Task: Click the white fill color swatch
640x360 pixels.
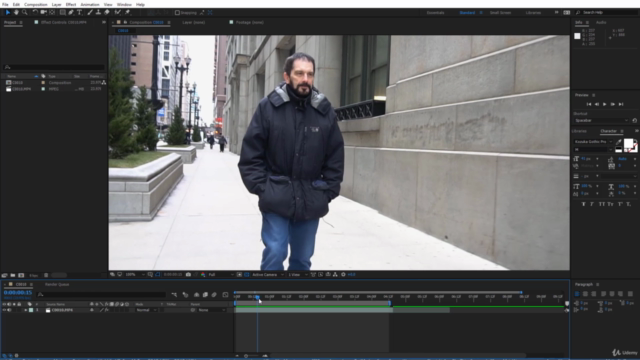Action: pyautogui.click(x=628, y=143)
